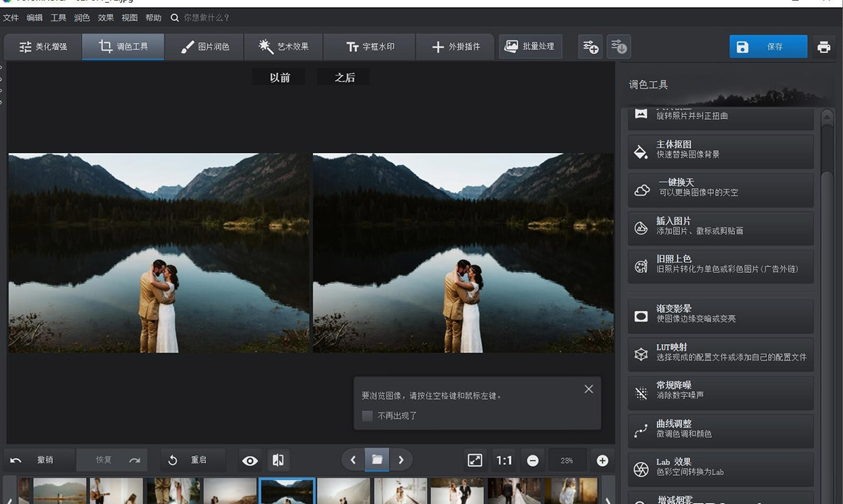Select the 以前 before view label

point(279,78)
